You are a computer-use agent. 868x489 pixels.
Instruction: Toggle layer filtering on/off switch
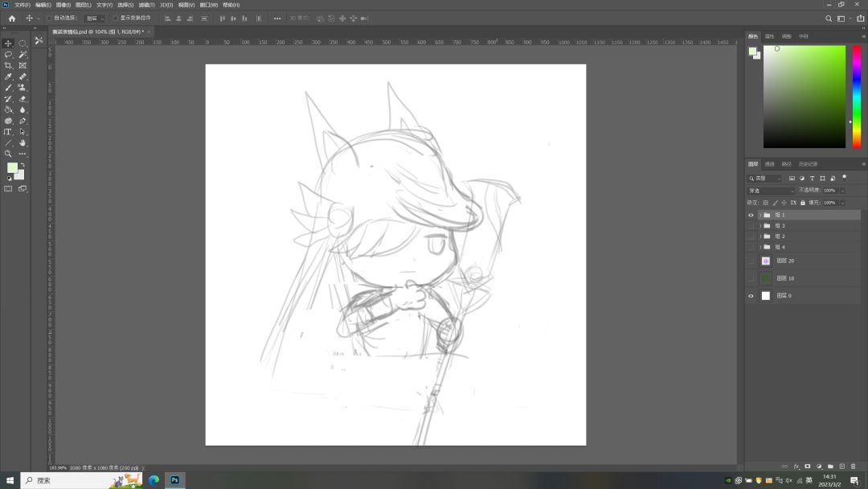click(x=844, y=177)
